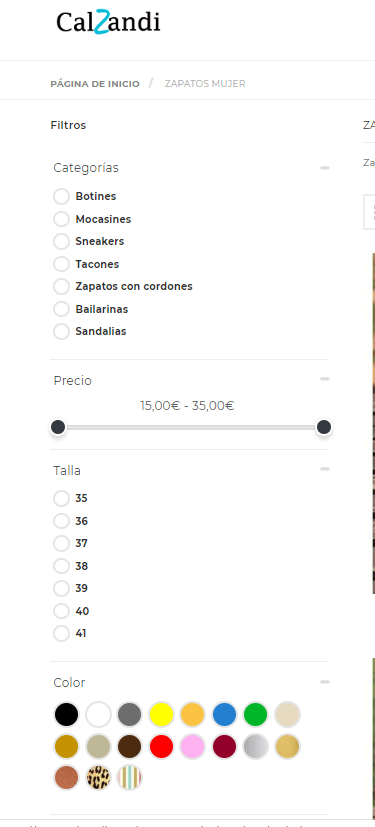Select the striped multicolor pattern swatch

[x=129, y=777]
